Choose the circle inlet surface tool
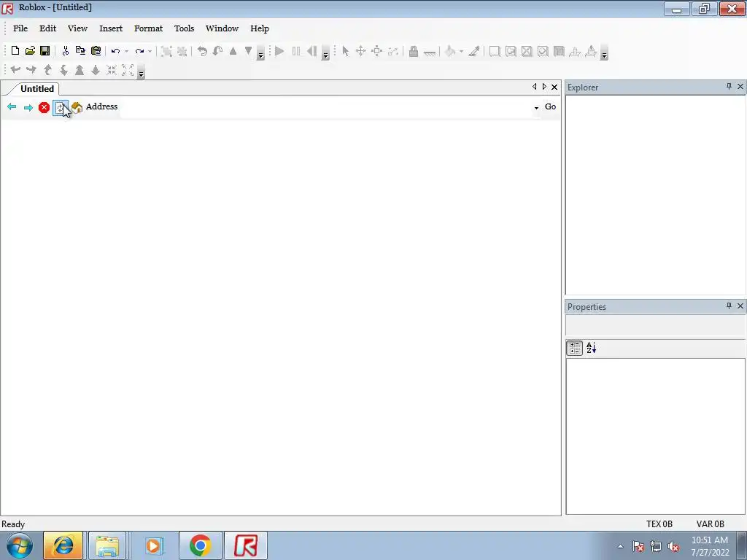This screenshot has height=560, width=747. (543, 51)
